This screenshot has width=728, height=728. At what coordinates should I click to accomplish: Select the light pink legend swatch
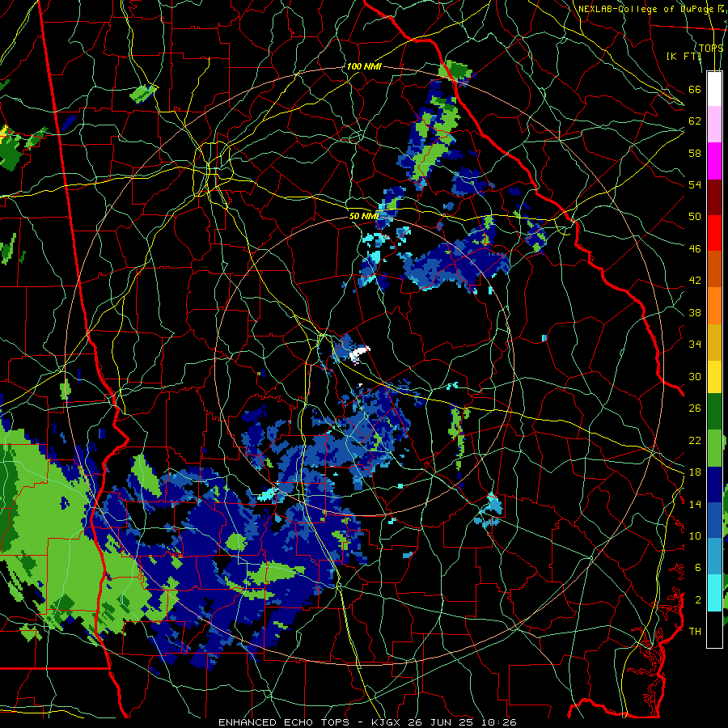click(714, 125)
